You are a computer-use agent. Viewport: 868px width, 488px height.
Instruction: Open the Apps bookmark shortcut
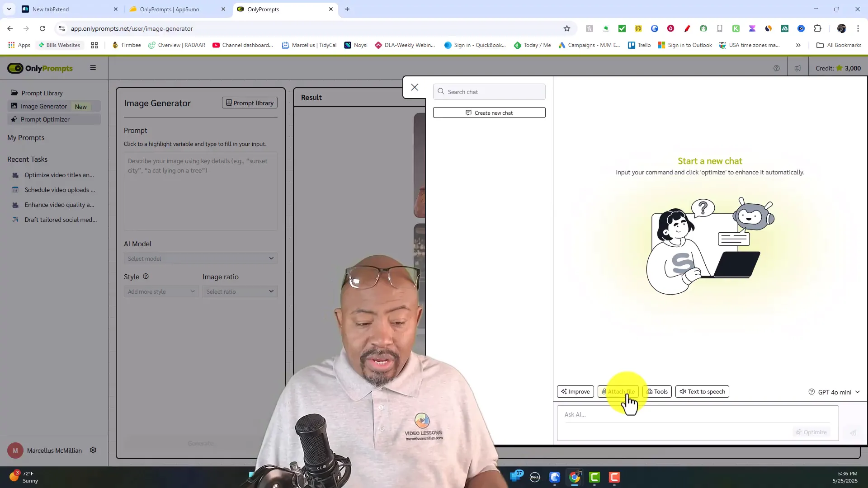[19, 45]
